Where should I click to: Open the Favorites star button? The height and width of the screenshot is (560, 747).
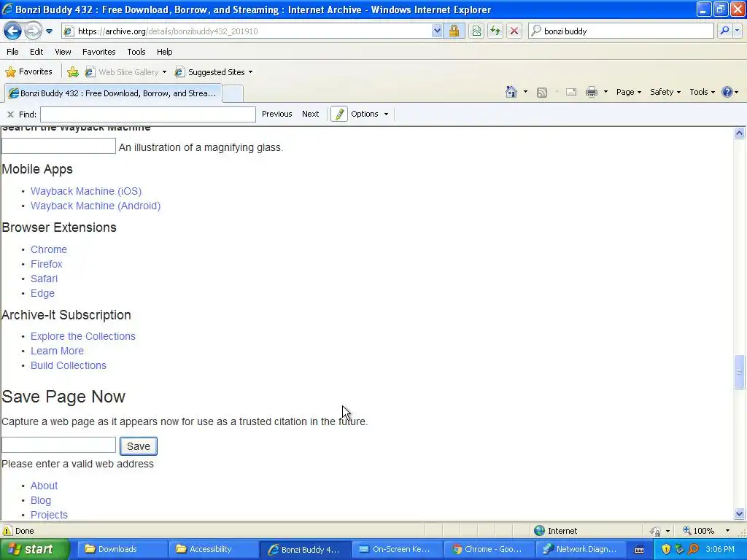[28, 72]
